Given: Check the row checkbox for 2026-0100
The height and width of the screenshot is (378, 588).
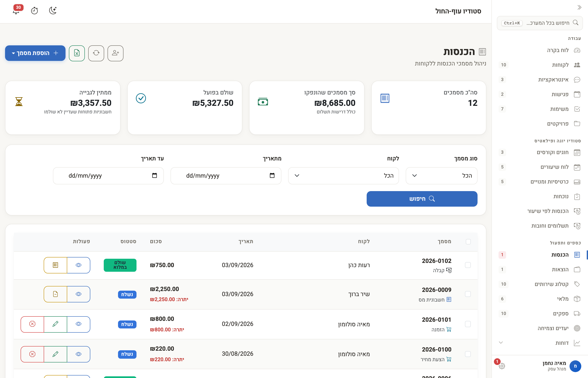Looking at the screenshot, I should pyautogui.click(x=468, y=354).
